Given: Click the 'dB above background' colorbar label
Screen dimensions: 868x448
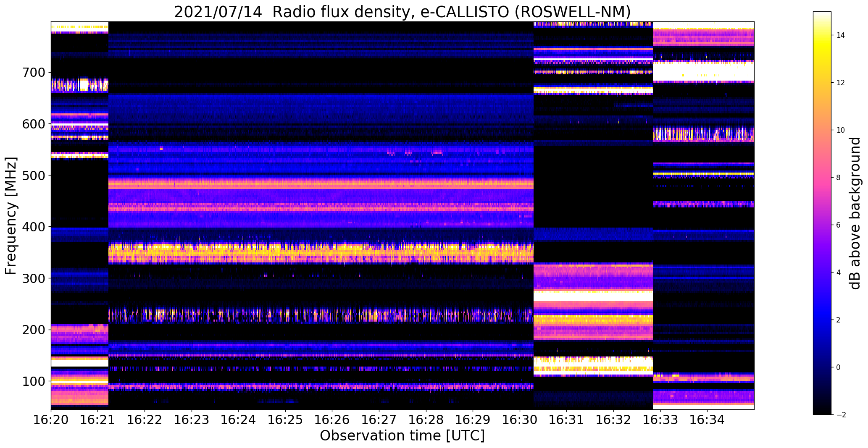Looking at the screenshot, I should [855, 213].
